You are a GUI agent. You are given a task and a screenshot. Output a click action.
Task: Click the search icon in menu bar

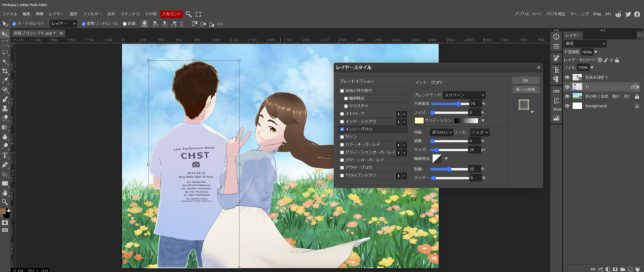pos(189,13)
